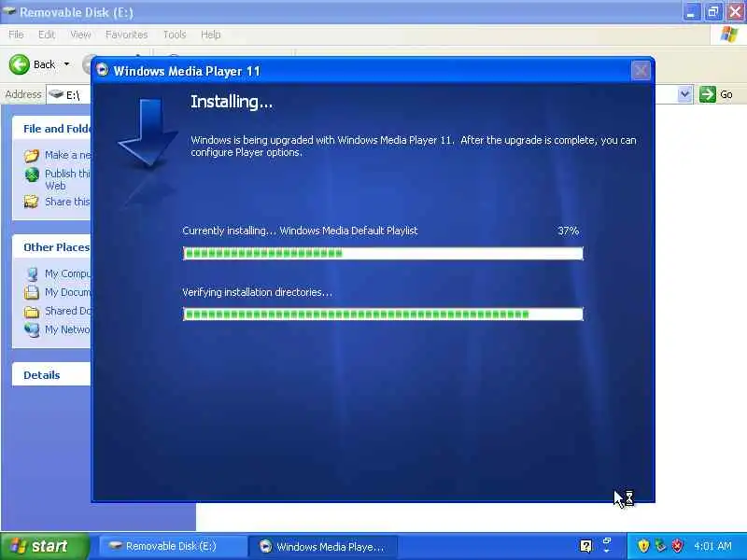Click the 37% progress value
The height and width of the screenshot is (560, 747).
[568, 231]
